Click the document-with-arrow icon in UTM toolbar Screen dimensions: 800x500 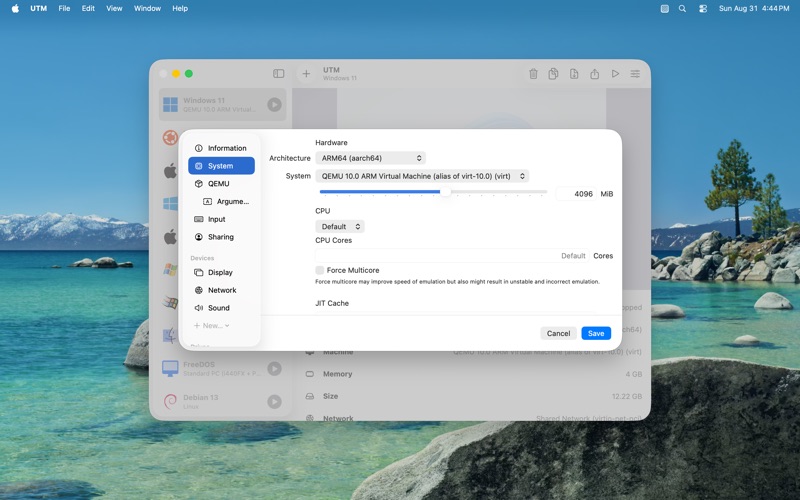coord(574,74)
